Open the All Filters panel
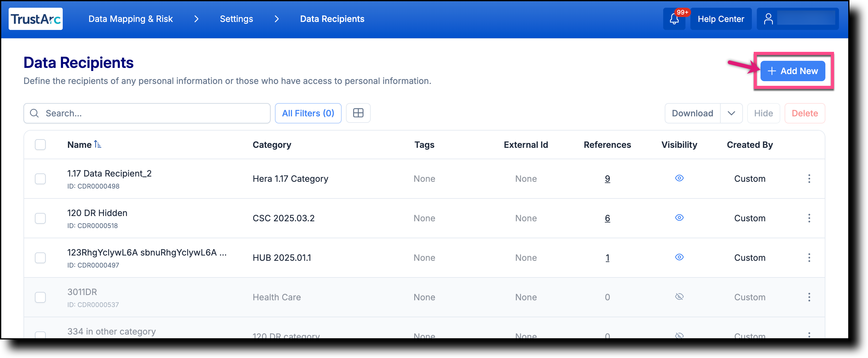The height and width of the screenshot is (358, 868). 308,113
